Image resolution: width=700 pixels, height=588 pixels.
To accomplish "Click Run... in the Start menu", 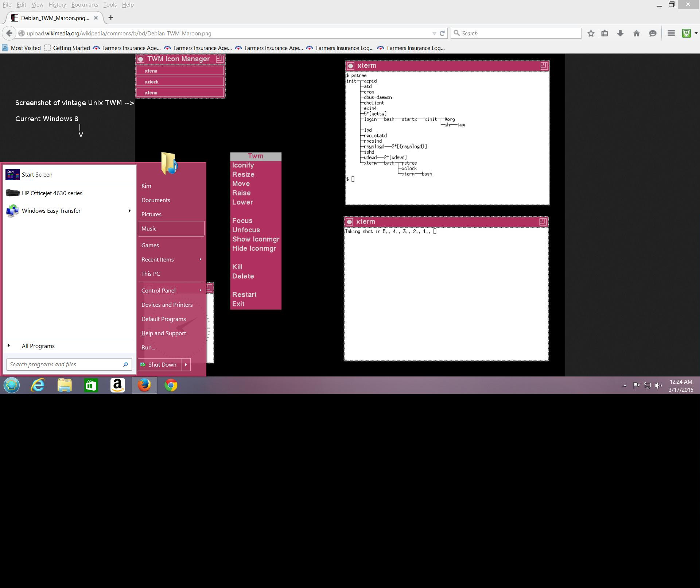I will pyautogui.click(x=171, y=347).
